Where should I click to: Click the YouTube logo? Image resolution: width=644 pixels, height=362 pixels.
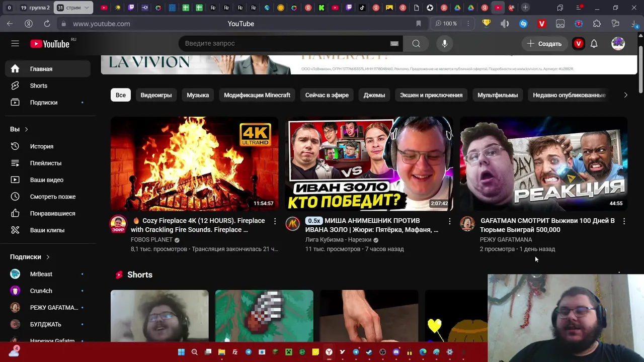pos(50,44)
